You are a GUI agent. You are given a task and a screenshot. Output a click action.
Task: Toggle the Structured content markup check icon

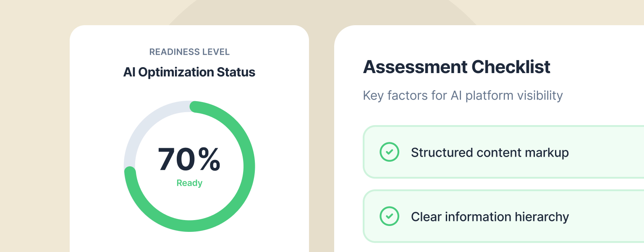(x=389, y=152)
